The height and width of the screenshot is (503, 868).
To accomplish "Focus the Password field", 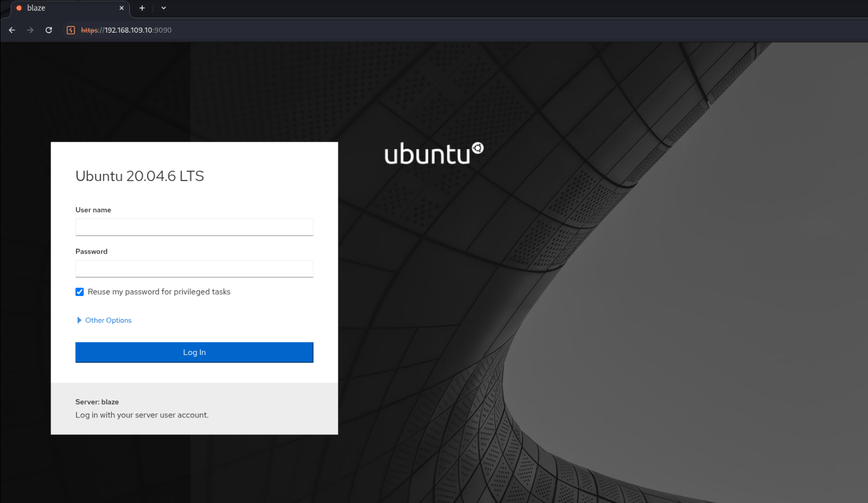I will 195,269.
